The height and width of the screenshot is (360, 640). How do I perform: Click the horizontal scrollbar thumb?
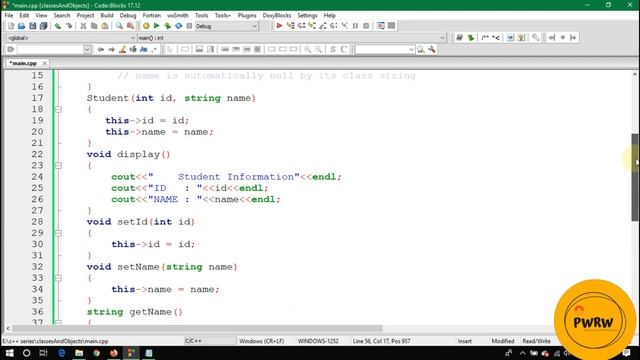197,328
